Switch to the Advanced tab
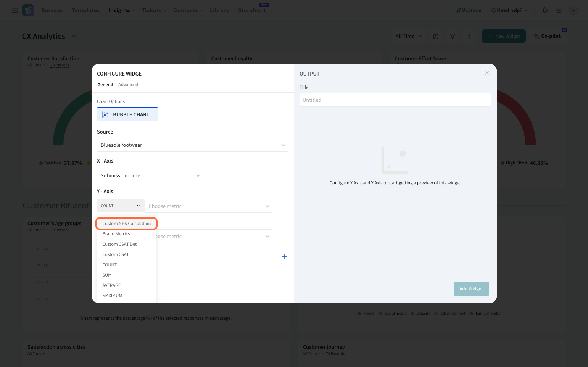The width and height of the screenshot is (588, 367). click(x=128, y=85)
